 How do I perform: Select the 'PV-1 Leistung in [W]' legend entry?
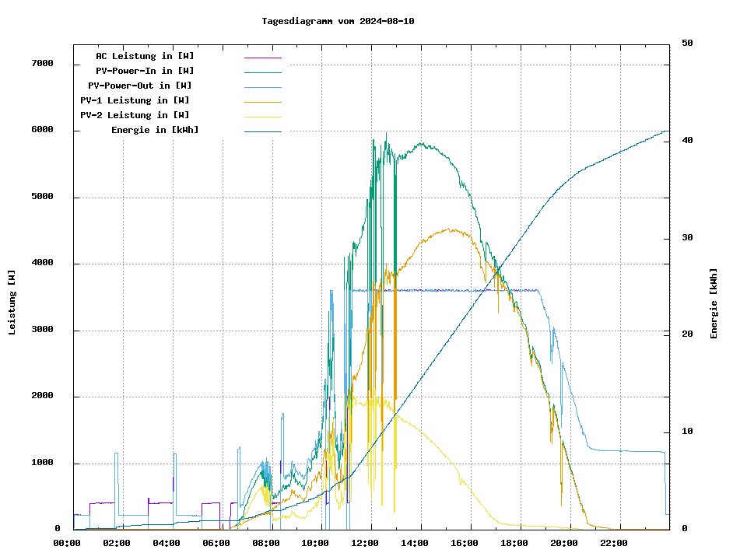tap(135, 100)
